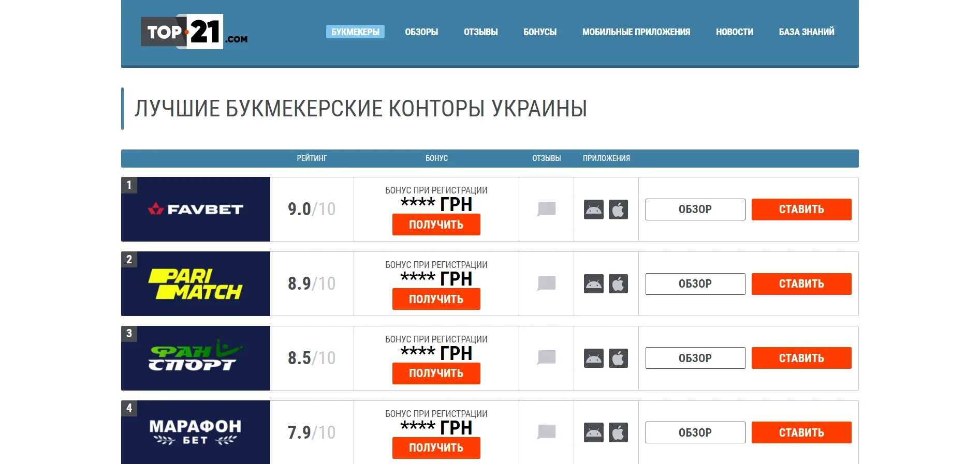
Task: Open the Обзор review for Parimatch
Action: pyautogui.click(x=695, y=284)
